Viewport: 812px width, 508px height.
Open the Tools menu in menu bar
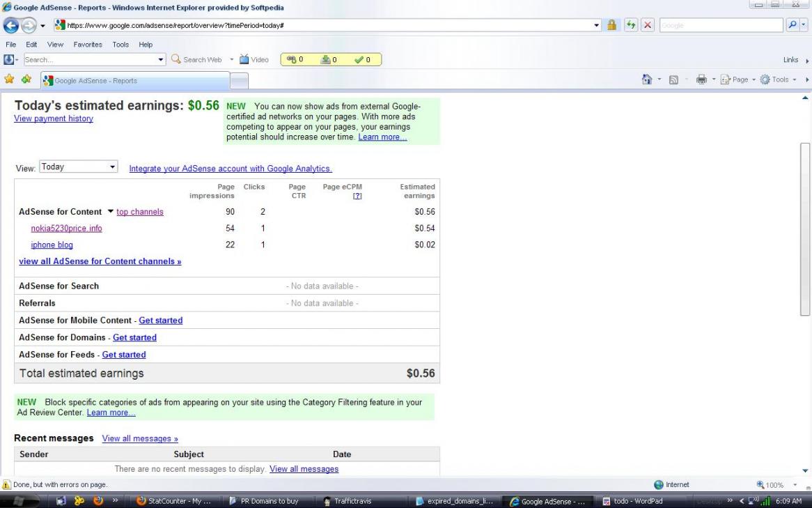pos(120,45)
